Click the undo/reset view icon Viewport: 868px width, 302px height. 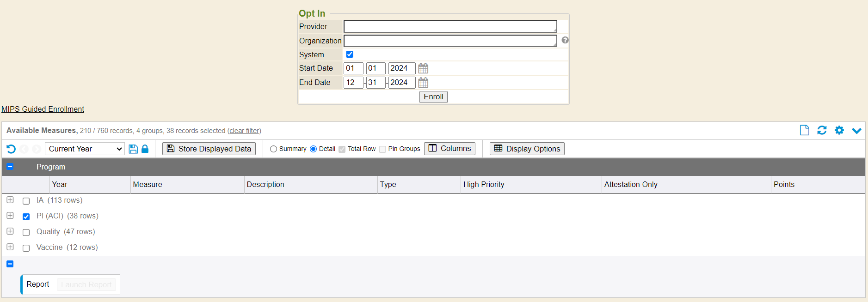(11, 149)
